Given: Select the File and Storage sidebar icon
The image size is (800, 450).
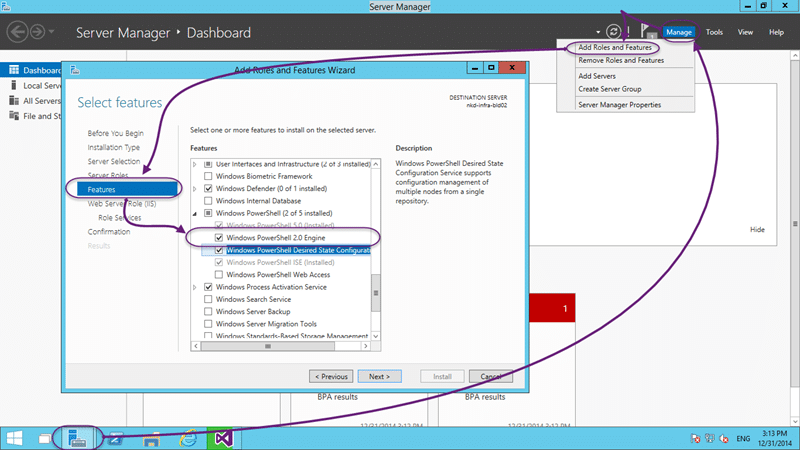Looking at the screenshot, I should 14,116.
